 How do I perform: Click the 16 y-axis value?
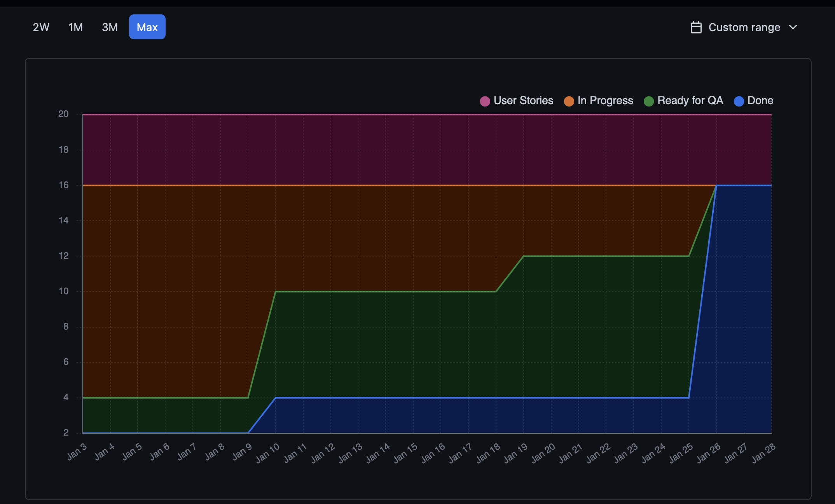[63, 185]
